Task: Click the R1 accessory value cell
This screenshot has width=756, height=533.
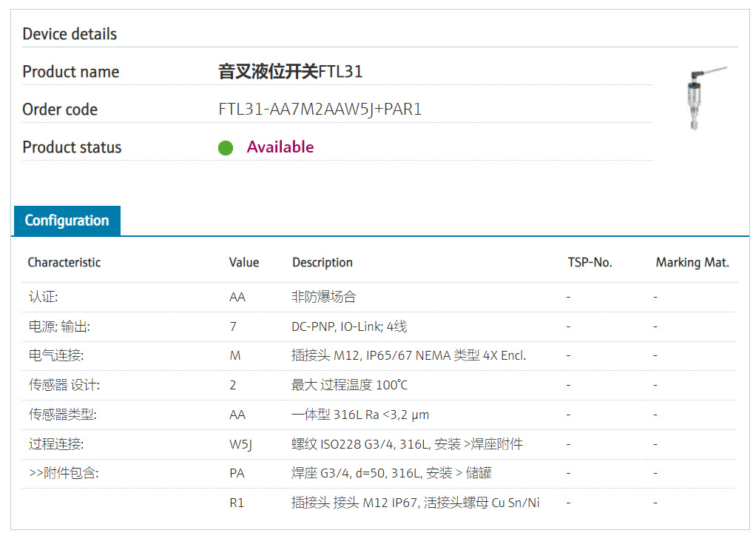Action: point(237,503)
